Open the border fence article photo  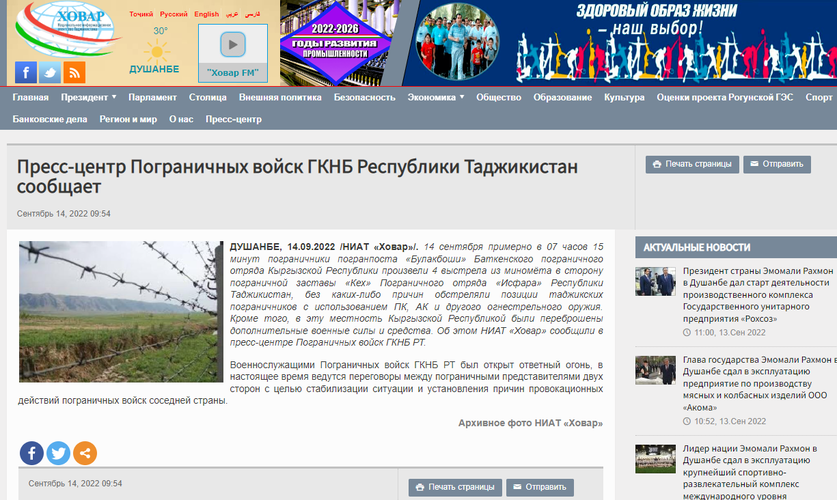(x=120, y=311)
